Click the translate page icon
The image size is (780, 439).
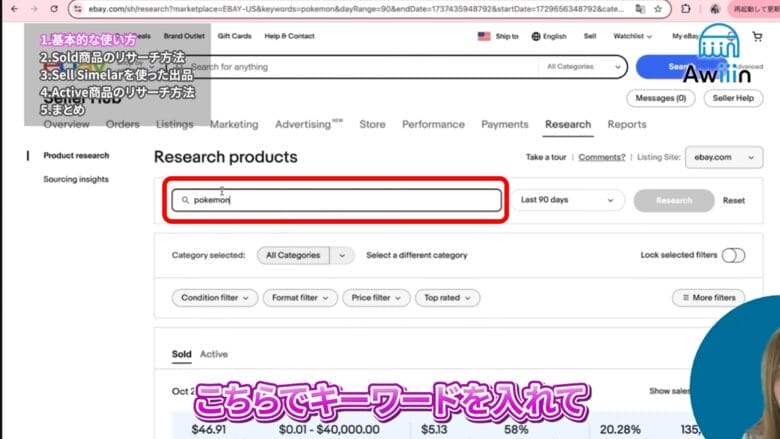click(640, 9)
